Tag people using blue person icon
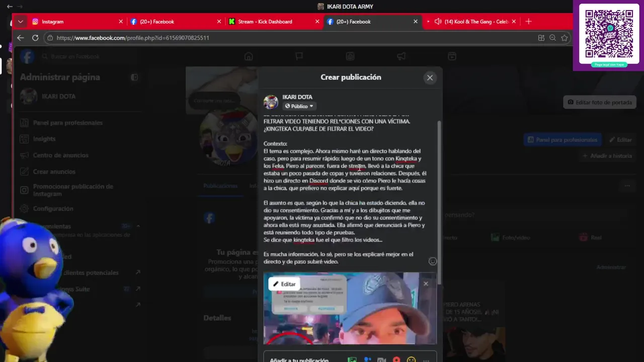This screenshot has height=362, width=644. coord(367,360)
